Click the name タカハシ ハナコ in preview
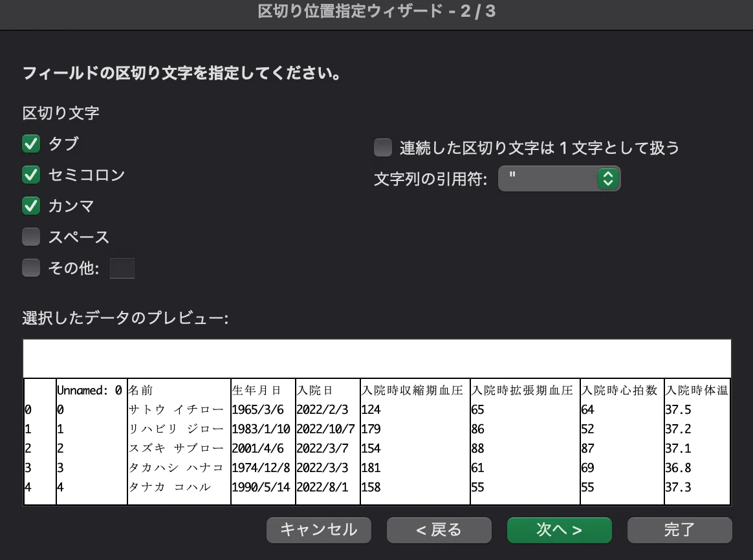Viewport: 753px width, 560px height. tap(176, 468)
